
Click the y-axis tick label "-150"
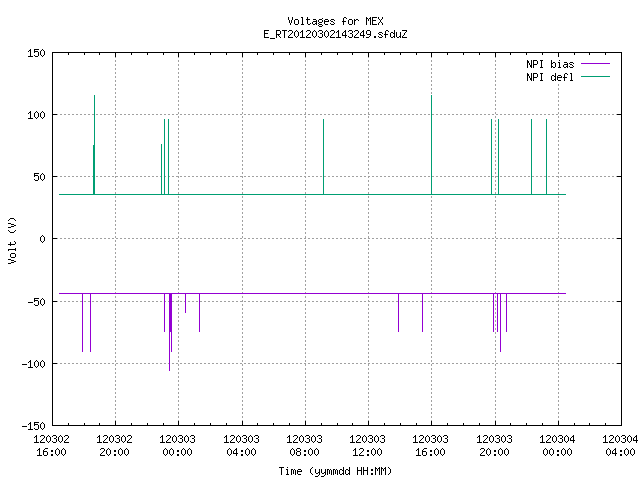[x=33, y=426]
